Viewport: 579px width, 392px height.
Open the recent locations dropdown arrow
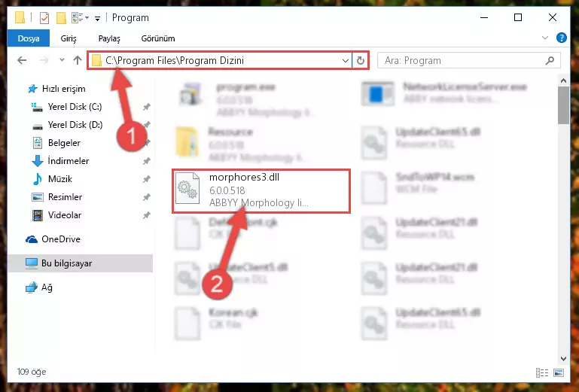point(62,59)
